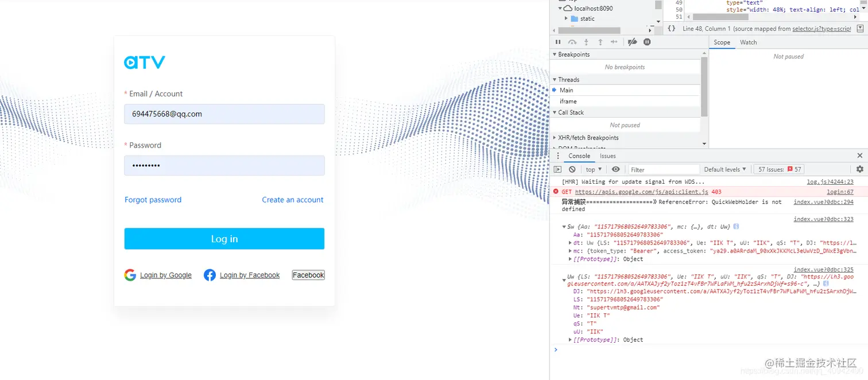Image resolution: width=868 pixels, height=380 pixels.
Task: Open console settings gear
Action: (860, 169)
